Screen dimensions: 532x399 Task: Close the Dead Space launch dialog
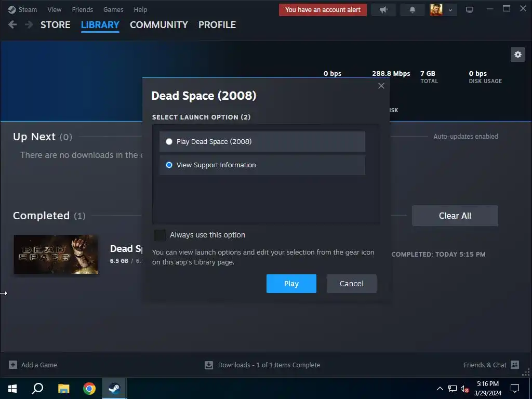(x=381, y=86)
